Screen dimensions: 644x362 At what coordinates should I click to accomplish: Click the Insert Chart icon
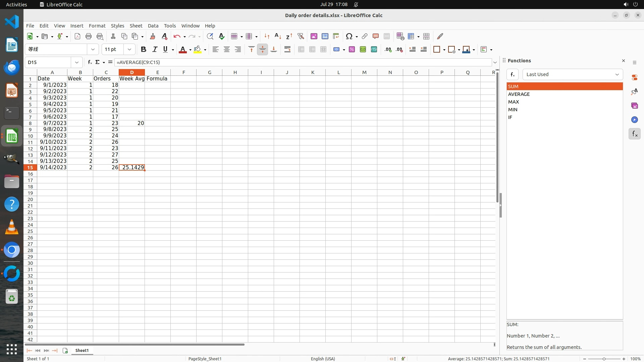(325, 36)
